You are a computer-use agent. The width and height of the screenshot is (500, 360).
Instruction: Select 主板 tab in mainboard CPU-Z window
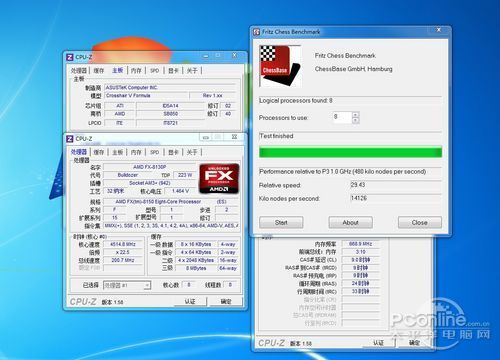coord(117,70)
